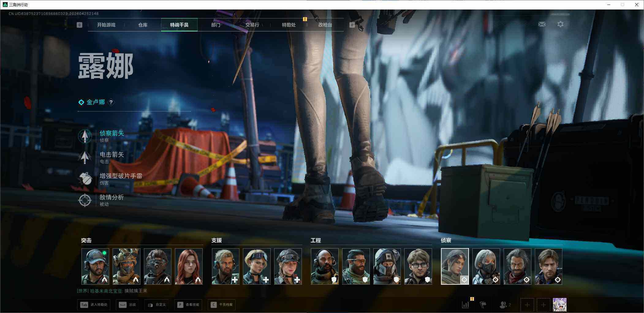
Task: Maximize the 三角洲行动 window
Action: pos(623,5)
